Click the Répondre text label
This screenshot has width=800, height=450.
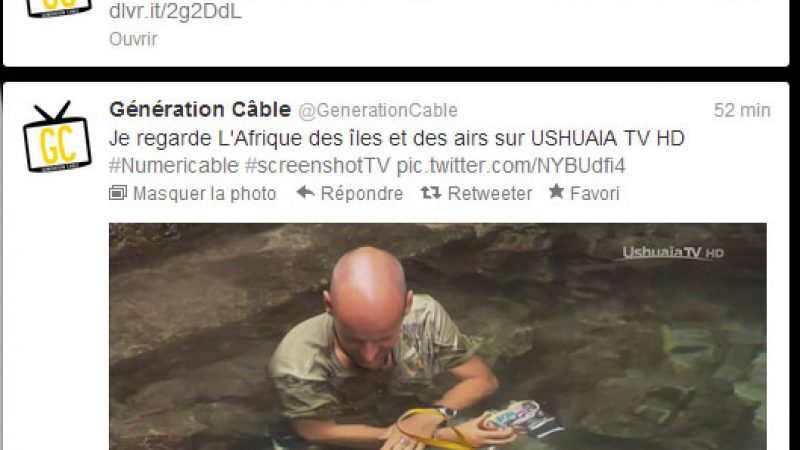362,193
